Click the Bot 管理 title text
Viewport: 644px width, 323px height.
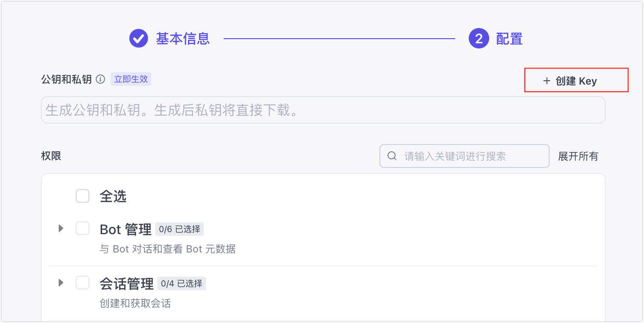click(x=125, y=229)
